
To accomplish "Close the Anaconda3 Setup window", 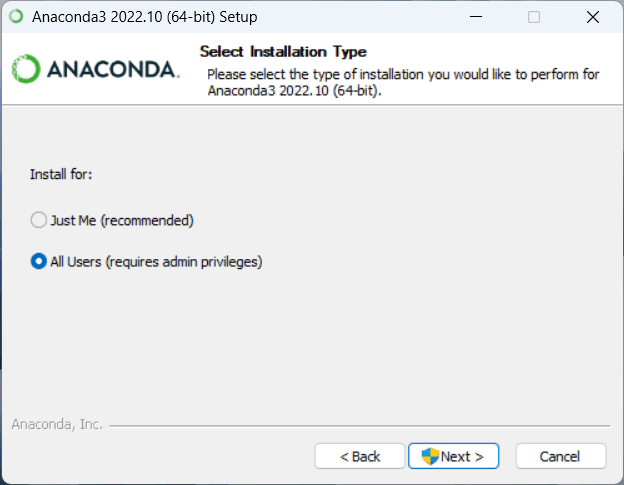I will pyautogui.click(x=593, y=17).
